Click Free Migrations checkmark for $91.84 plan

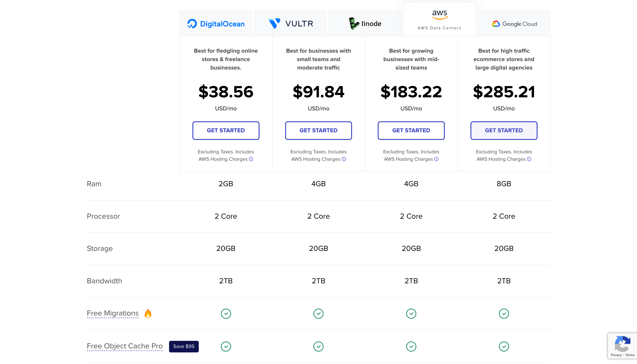coord(318,313)
